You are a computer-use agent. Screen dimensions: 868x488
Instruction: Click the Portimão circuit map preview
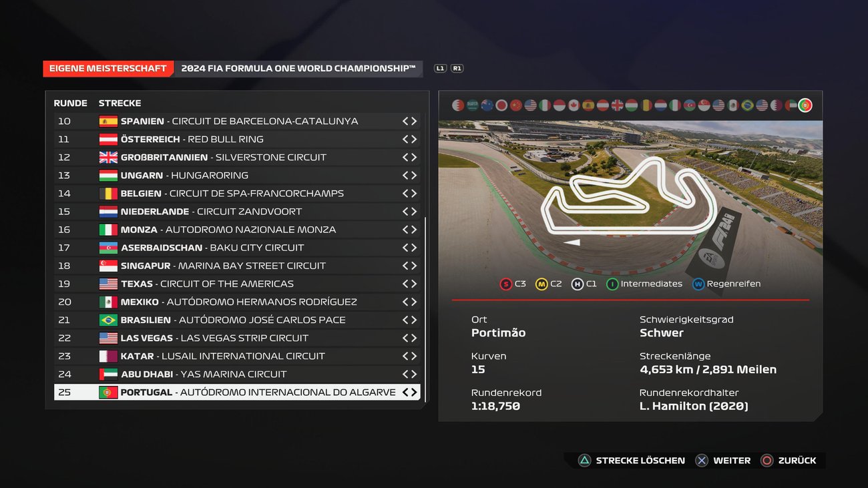point(630,198)
